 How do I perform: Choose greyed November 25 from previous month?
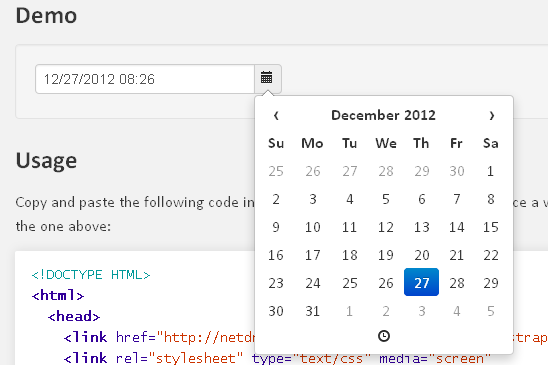pos(276,171)
